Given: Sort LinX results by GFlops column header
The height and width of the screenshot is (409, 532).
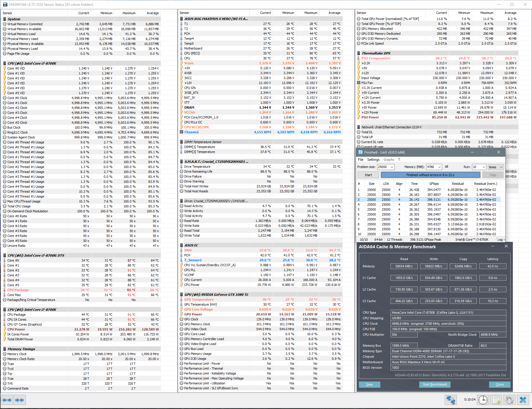Looking at the screenshot, I should (434, 184).
